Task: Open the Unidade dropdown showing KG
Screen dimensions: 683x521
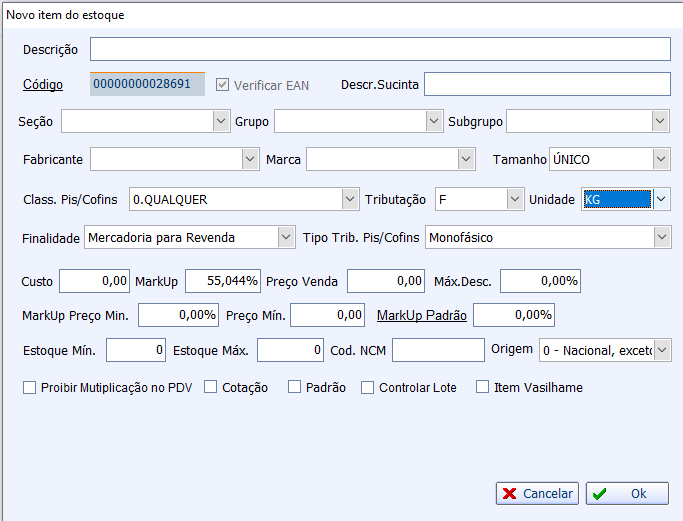Action: pos(661,199)
